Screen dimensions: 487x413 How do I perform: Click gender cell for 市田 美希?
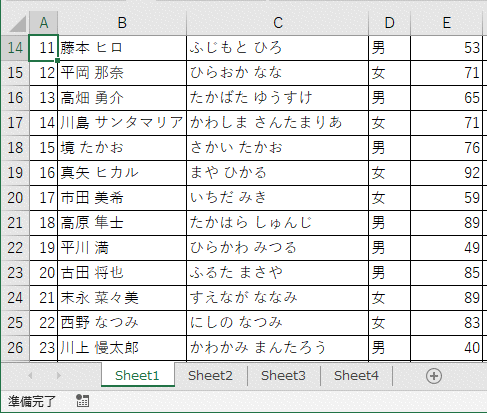click(389, 198)
